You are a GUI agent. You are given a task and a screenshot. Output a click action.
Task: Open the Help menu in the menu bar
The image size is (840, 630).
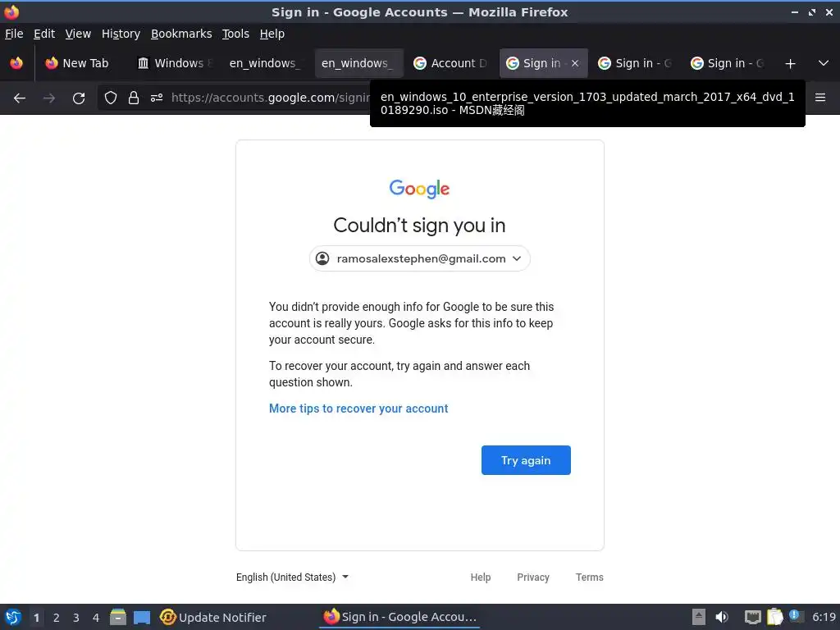tap(272, 34)
